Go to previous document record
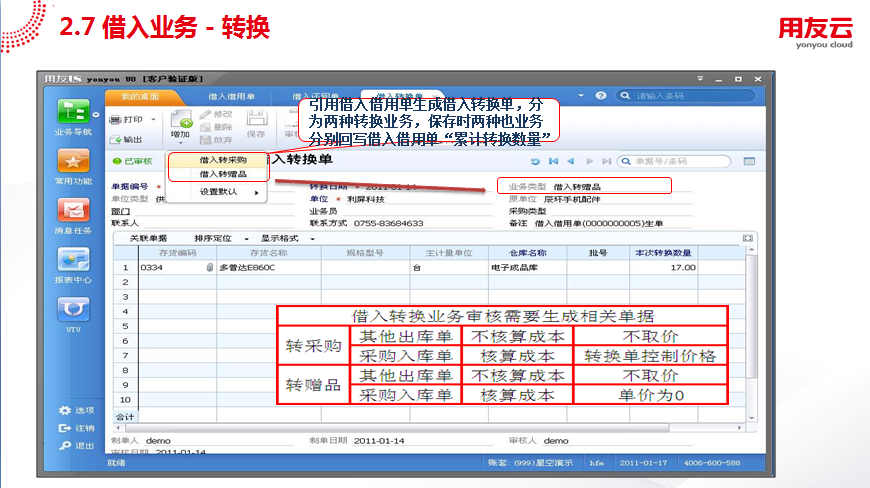This screenshot has height=488, width=870. 570,161
